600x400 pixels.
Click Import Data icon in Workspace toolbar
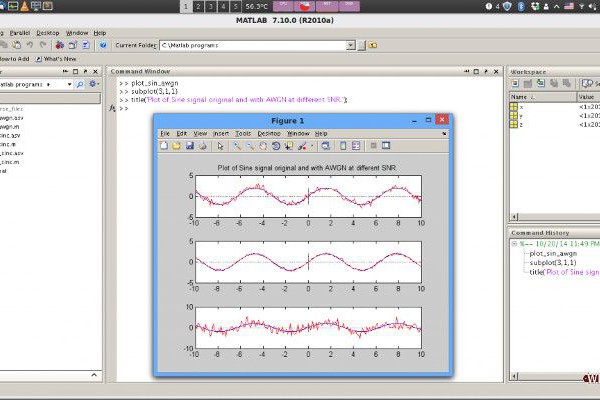(x=541, y=83)
